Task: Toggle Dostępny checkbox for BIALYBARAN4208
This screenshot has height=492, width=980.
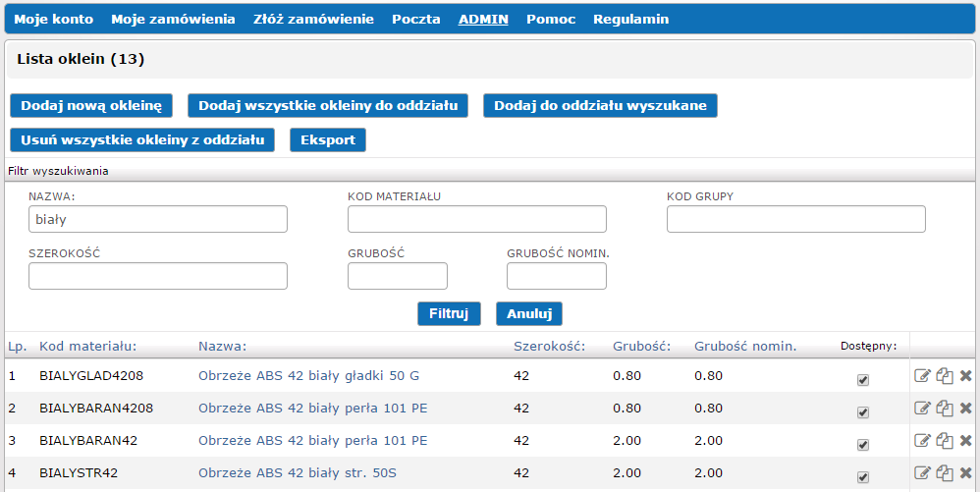Action: pos(863,413)
